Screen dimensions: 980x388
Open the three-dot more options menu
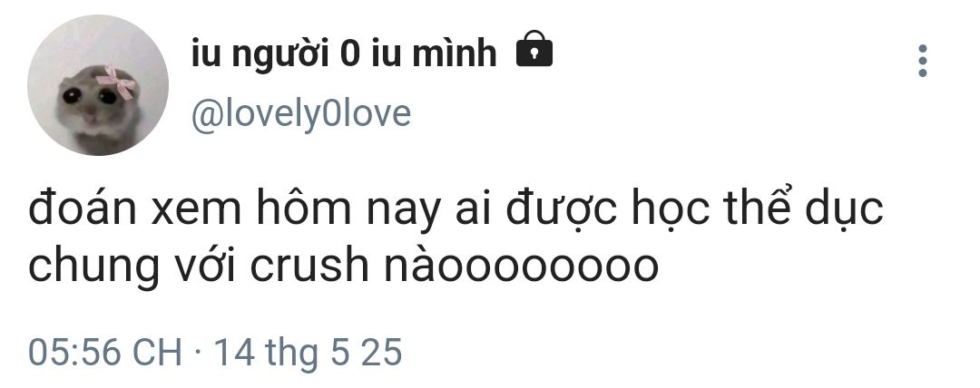922,61
